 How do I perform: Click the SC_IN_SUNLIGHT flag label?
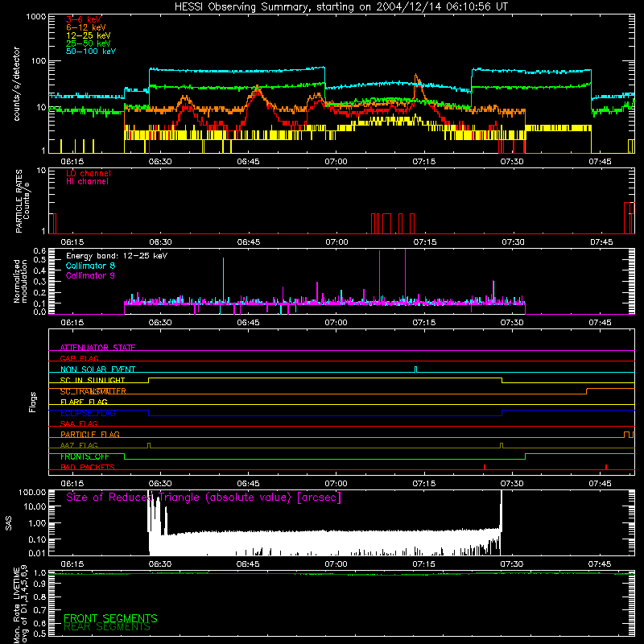(93, 380)
